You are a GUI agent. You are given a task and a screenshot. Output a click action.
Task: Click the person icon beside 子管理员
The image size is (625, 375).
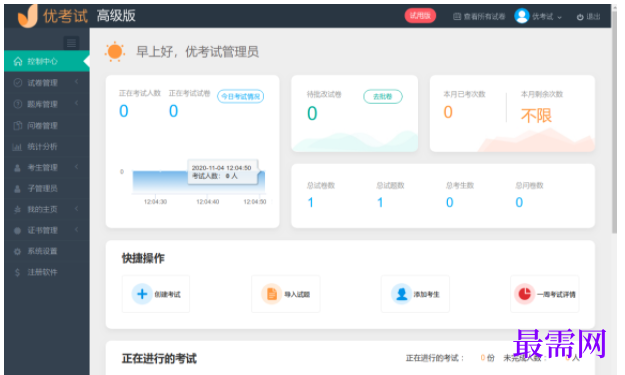(18, 188)
